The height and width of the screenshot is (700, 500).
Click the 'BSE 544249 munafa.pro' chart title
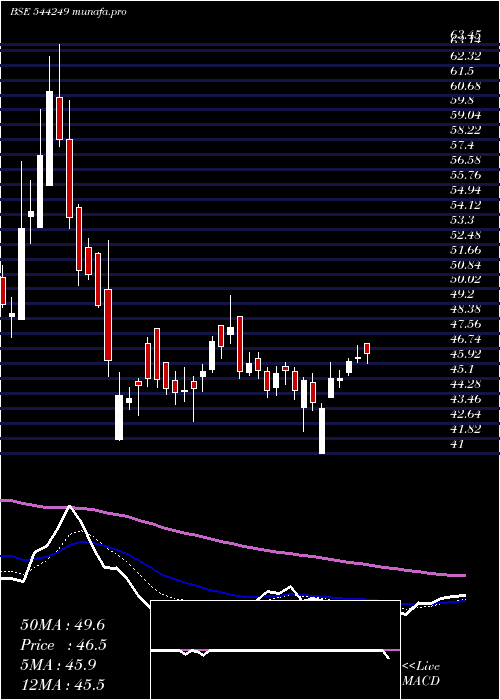click(x=68, y=11)
